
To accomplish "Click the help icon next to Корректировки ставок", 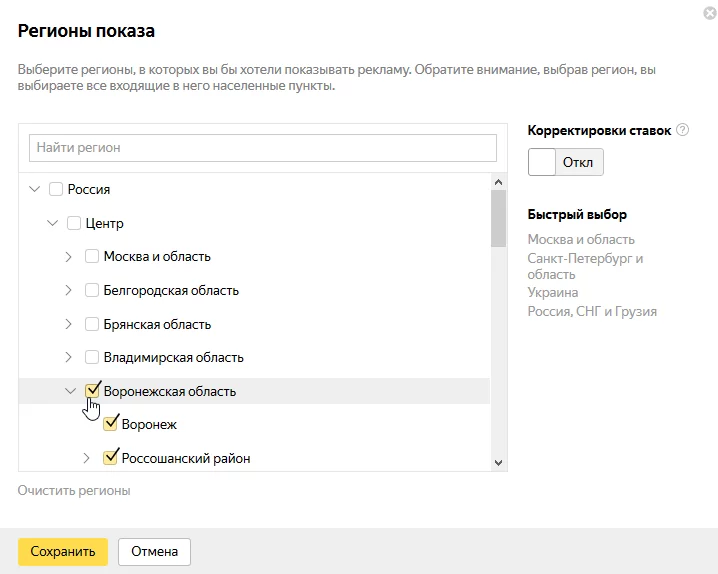I will click(682, 130).
